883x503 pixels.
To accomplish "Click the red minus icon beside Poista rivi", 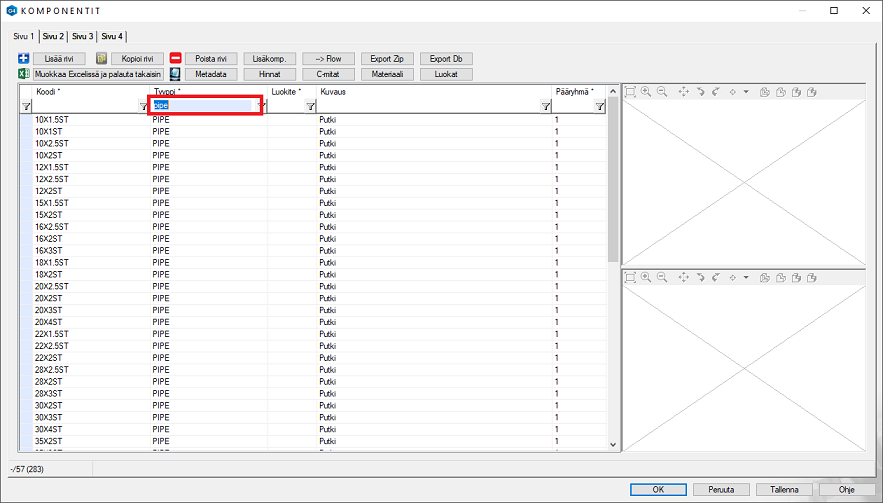I will pyautogui.click(x=175, y=59).
